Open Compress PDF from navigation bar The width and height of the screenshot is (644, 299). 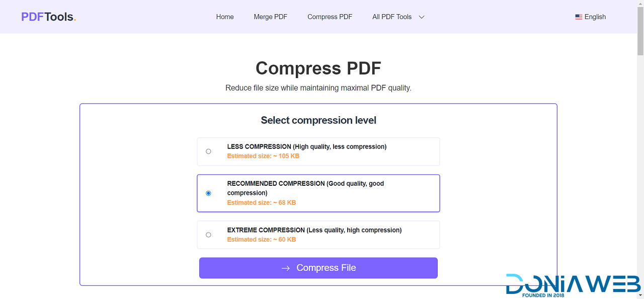[x=330, y=17]
